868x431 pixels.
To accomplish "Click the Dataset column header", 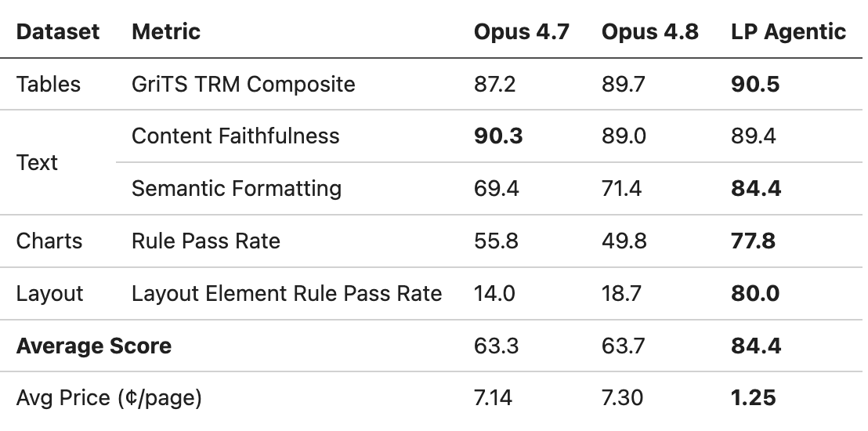I will 57,31.
